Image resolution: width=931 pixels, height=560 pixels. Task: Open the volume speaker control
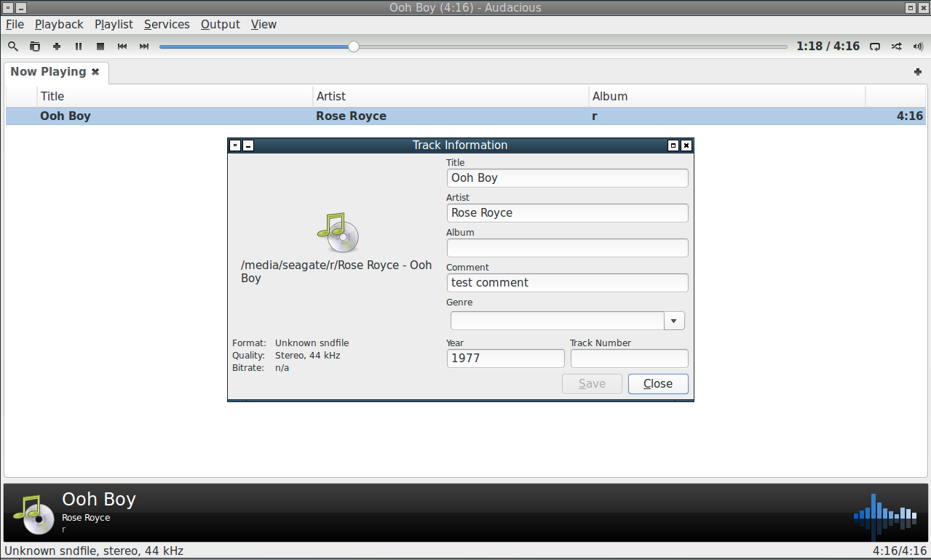point(917,46)
